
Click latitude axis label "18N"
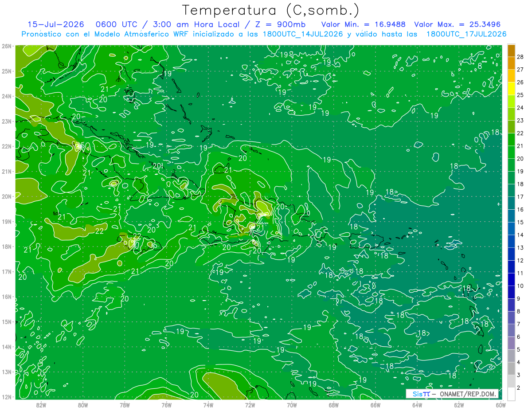click(6, 247)
